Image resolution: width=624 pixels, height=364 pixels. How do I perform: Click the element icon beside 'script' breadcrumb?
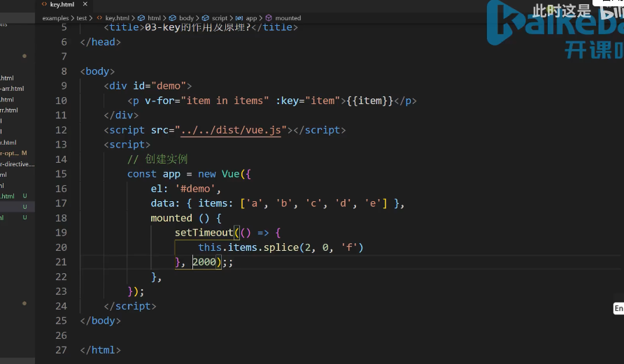[206, 18]
